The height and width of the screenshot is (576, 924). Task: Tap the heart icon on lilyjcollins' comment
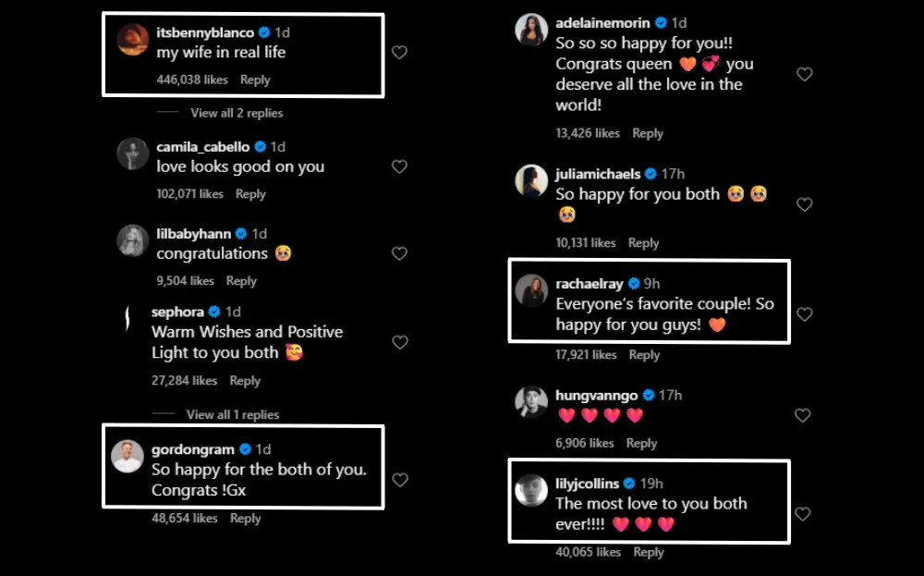pos(802,514)
